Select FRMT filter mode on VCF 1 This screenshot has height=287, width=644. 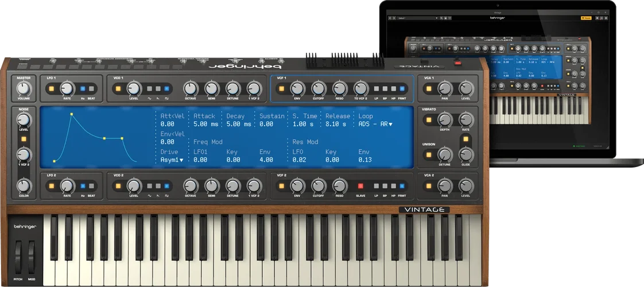tap(402, 88)
